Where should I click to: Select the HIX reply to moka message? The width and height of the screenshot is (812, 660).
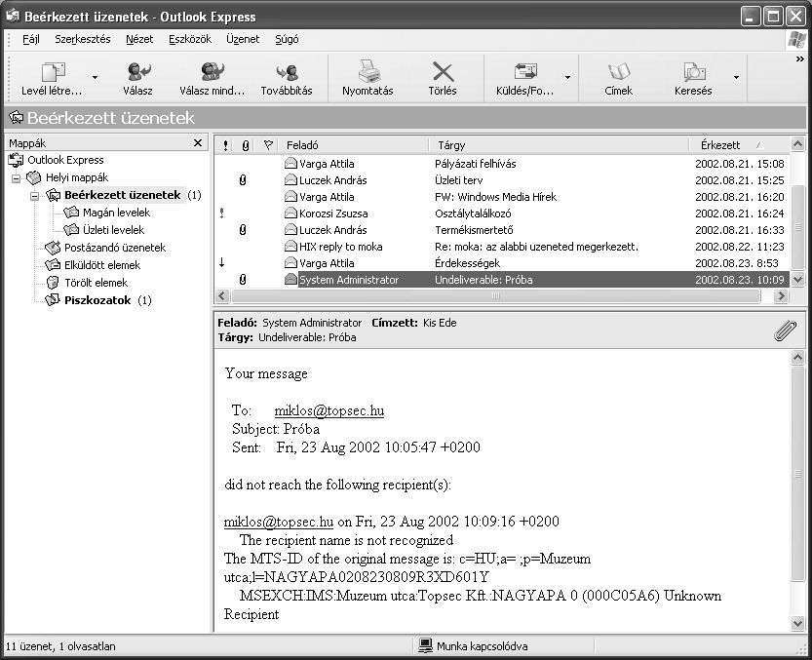click(x=502, y=247)
